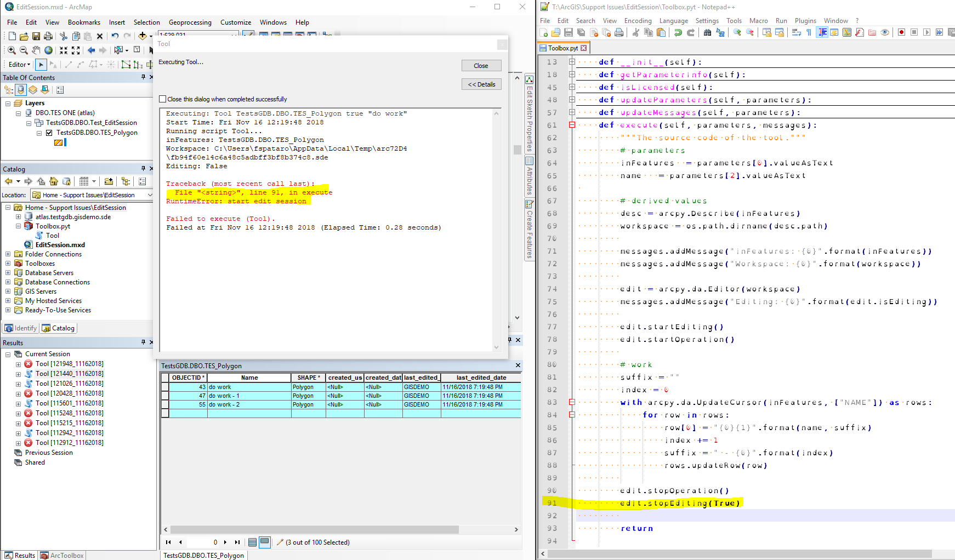Click the Cut scissors icon in ArcMap
Screen dimensions: 955x560
pos(64,36)
